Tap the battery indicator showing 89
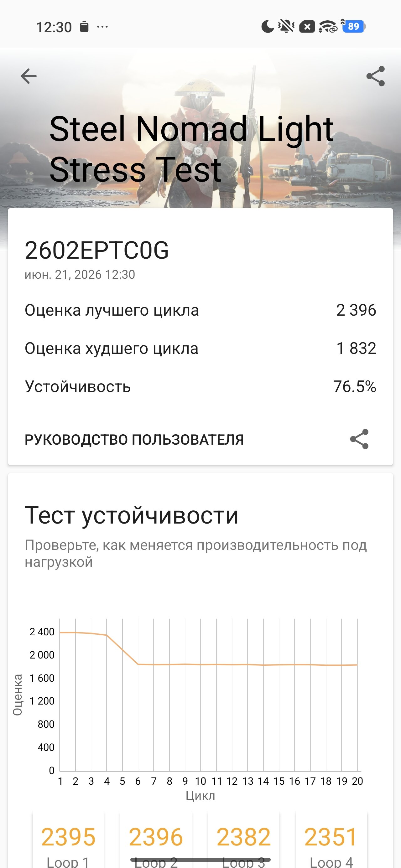This screenshot has height=868, width=401. [353, 26]
